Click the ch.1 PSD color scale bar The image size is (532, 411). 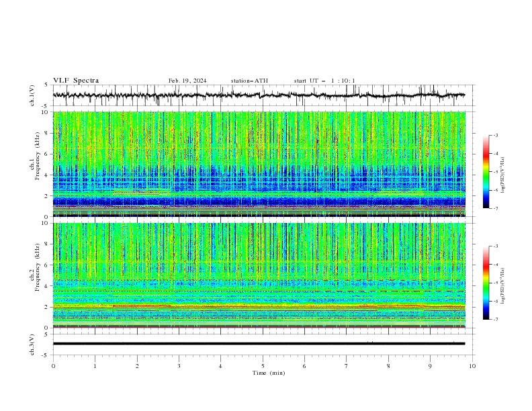pyautogui.click(x=486, y=171)
